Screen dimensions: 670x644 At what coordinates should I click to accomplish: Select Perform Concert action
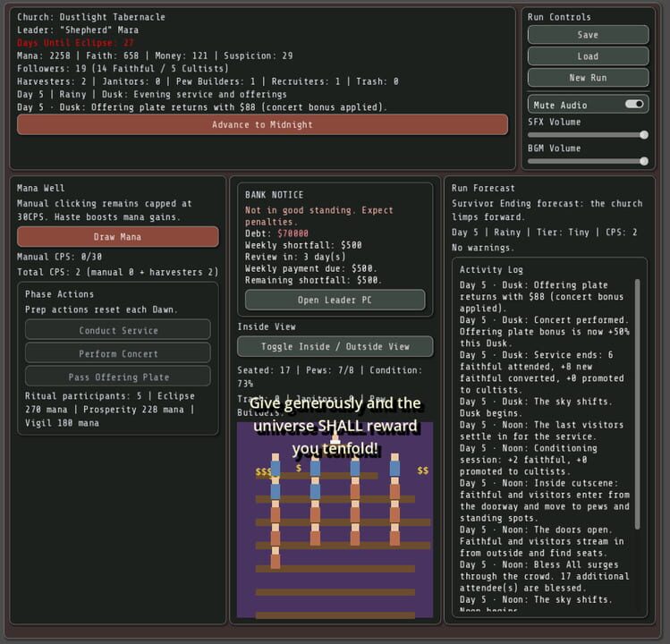coord(118,353)
